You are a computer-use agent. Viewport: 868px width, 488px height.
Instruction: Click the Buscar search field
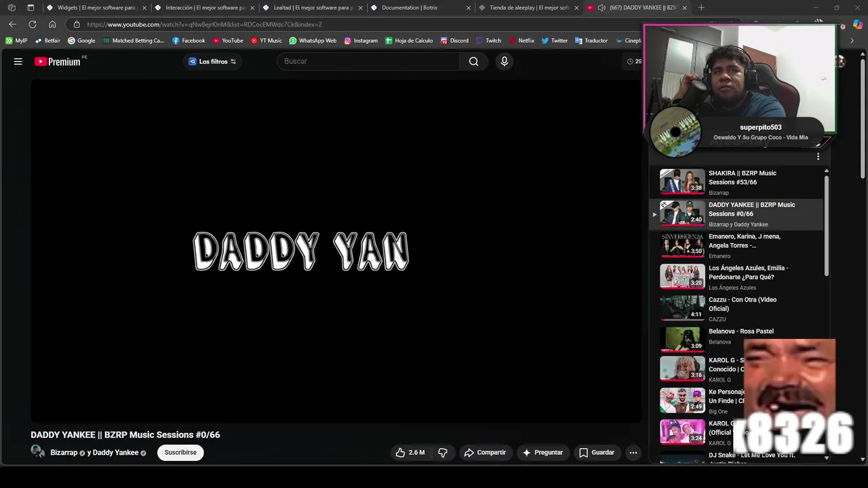(x=369, y=61)
